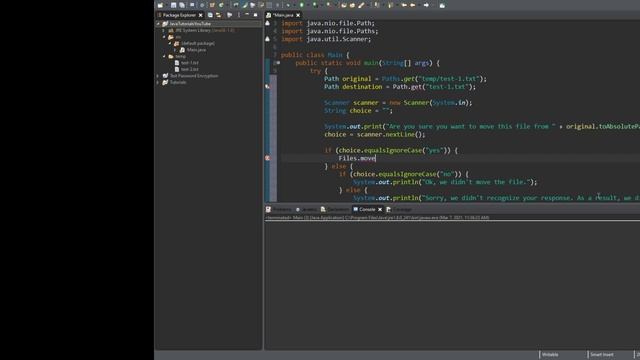Click error marker beside Path destination line

click(x=268, y=87)
